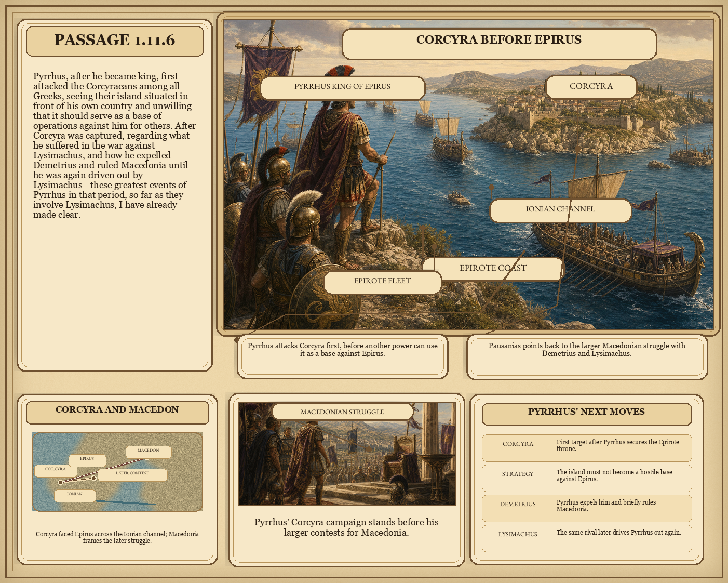Viewport: 728px width, 583px height.
Task: Select the EPIRUS label on the map
Action: [87, 460]
